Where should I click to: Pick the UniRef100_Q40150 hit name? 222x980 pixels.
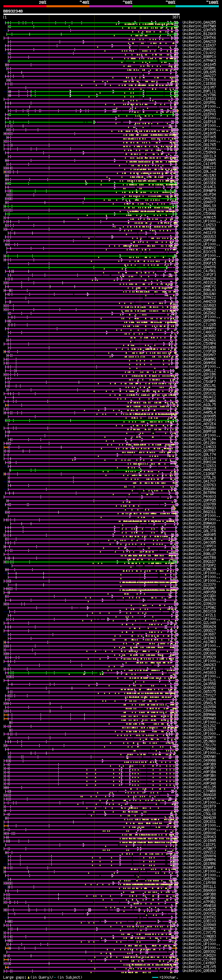199,600
